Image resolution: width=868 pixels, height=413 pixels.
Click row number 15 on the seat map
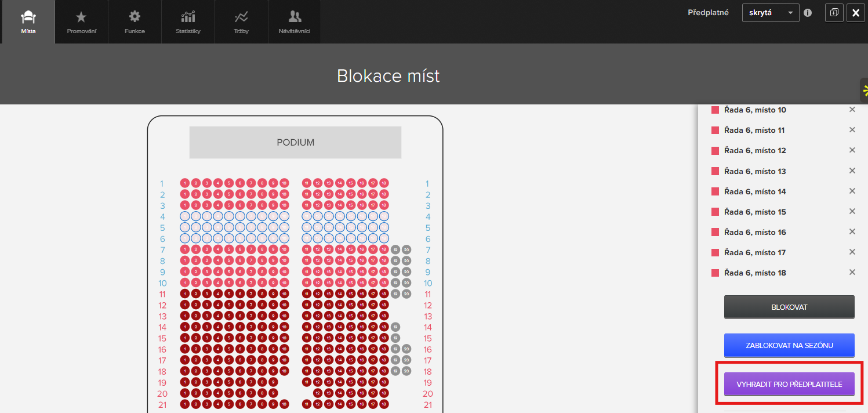(162, 338)
